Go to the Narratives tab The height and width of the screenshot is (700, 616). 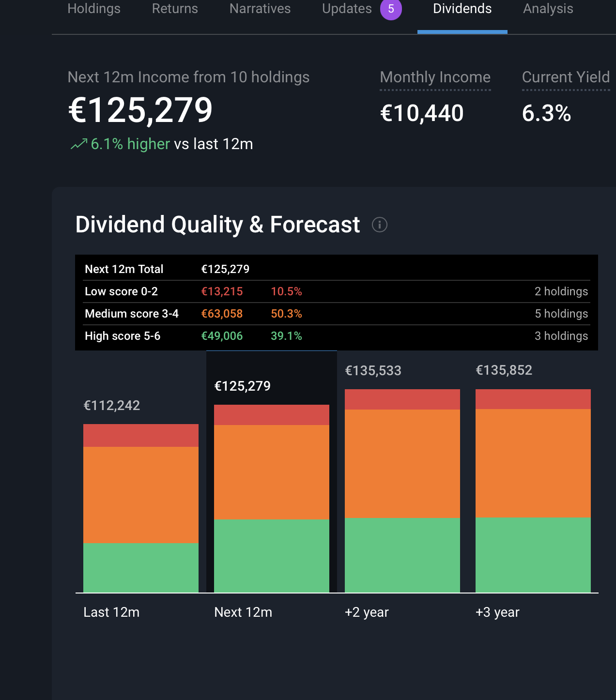pyautogui.click(x=260, y=9)
